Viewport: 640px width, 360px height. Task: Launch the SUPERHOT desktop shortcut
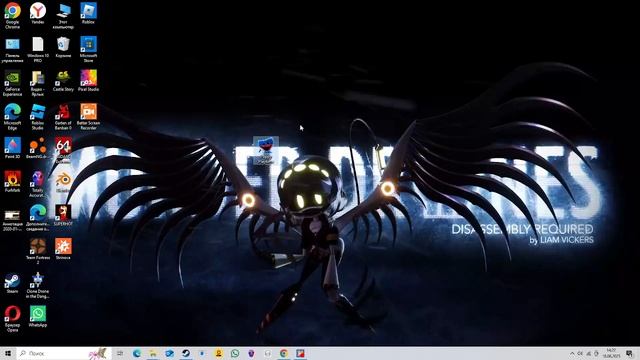tap(63, 216)
